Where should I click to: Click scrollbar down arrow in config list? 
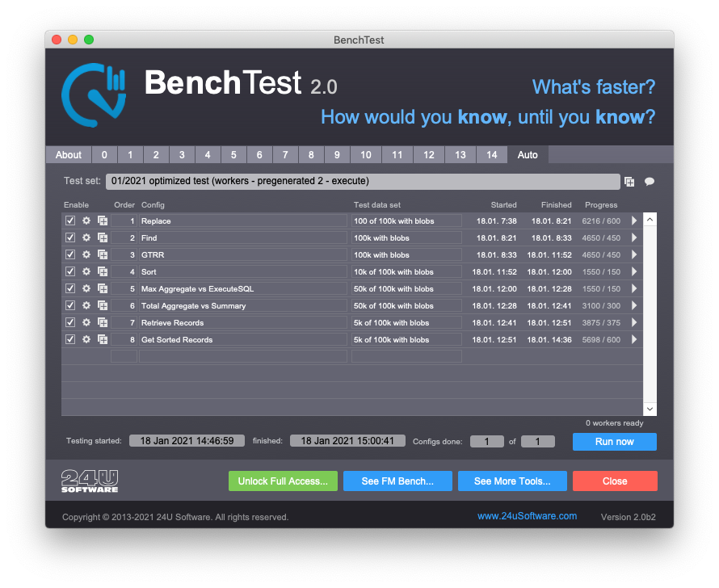[x=650, y=409]
